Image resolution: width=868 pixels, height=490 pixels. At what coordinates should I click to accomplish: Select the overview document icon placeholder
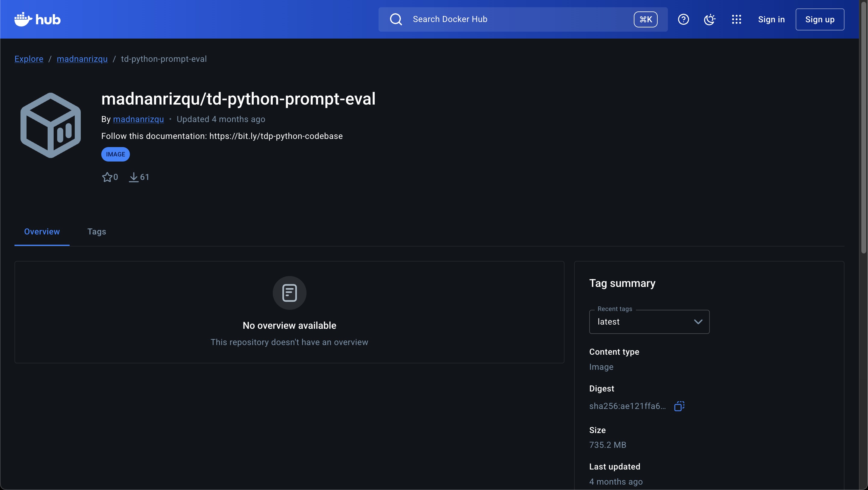point(289,293)
